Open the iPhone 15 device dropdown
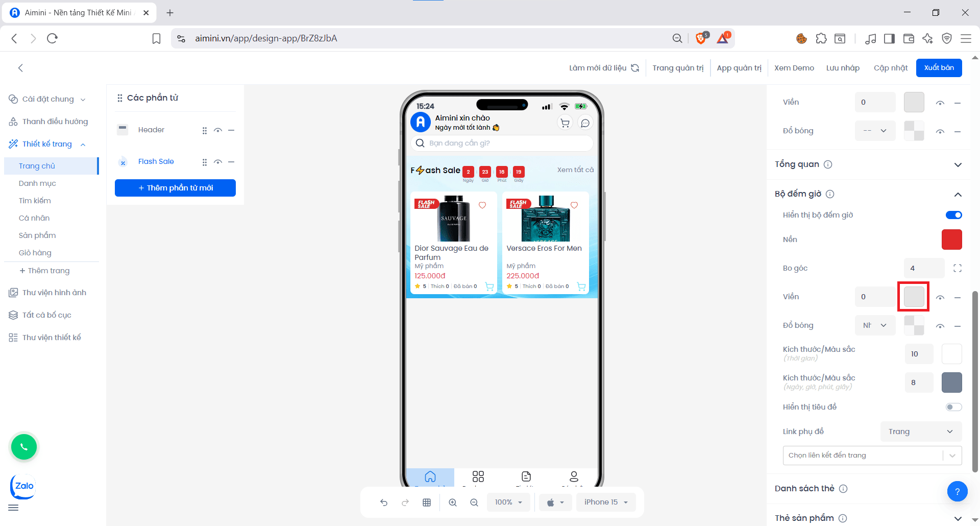 (x=606, y=503)
